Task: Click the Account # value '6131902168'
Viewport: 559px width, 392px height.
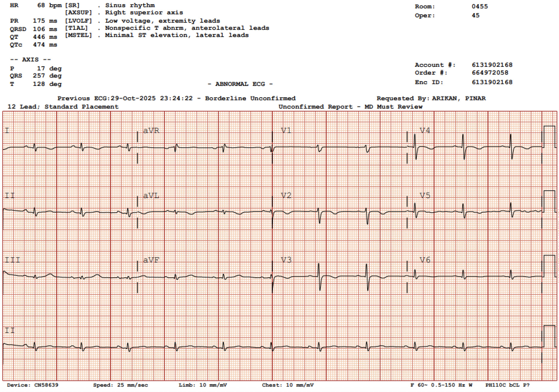Action: [x=492, y=65]
